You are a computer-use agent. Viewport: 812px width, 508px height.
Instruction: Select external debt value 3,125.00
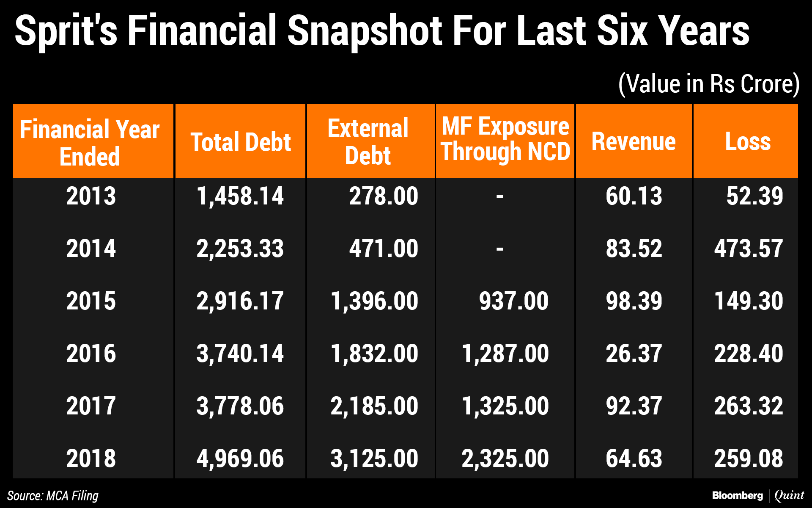point(374,458)
